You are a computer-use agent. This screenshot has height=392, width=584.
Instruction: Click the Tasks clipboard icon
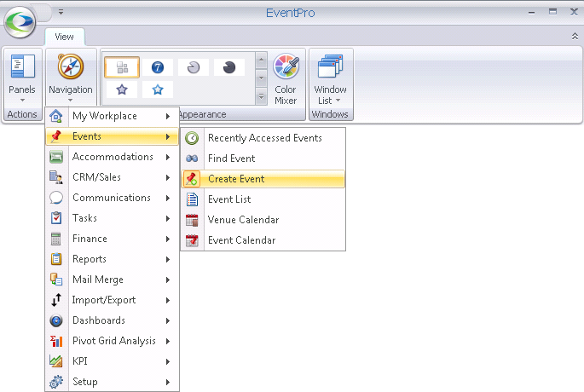(56, 218)
